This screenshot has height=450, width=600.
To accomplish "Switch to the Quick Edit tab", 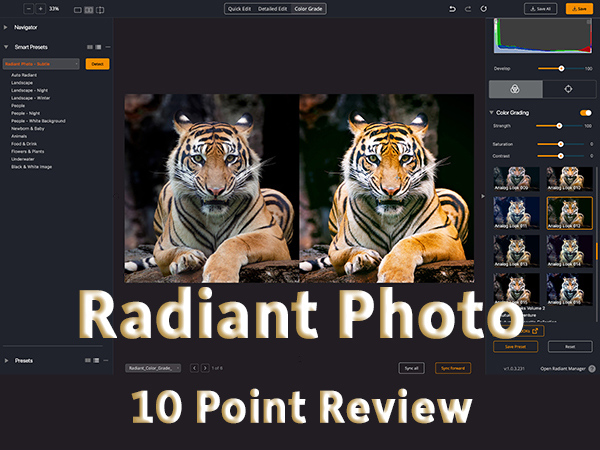I will coord(240,9).
